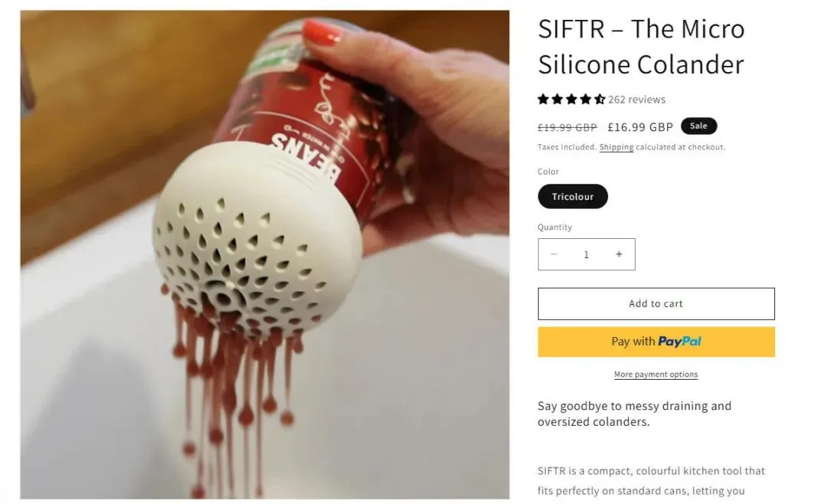Screen dimensions: 828x504
Task: Click the half-filled fifth rating star
Action: (600, 100)
